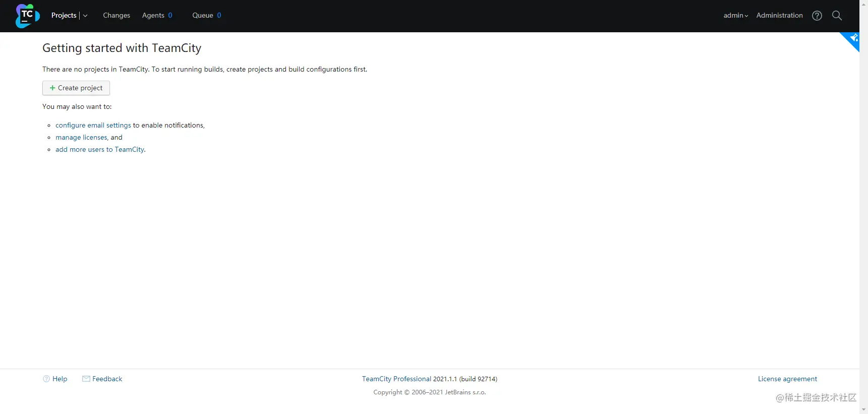
Task: Click the blue corner ribbon icon
Action: tap(852, 39)
